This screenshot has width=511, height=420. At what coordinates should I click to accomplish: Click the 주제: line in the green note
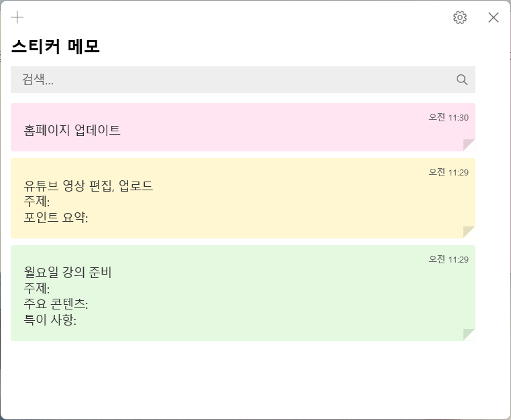point(37,288)
